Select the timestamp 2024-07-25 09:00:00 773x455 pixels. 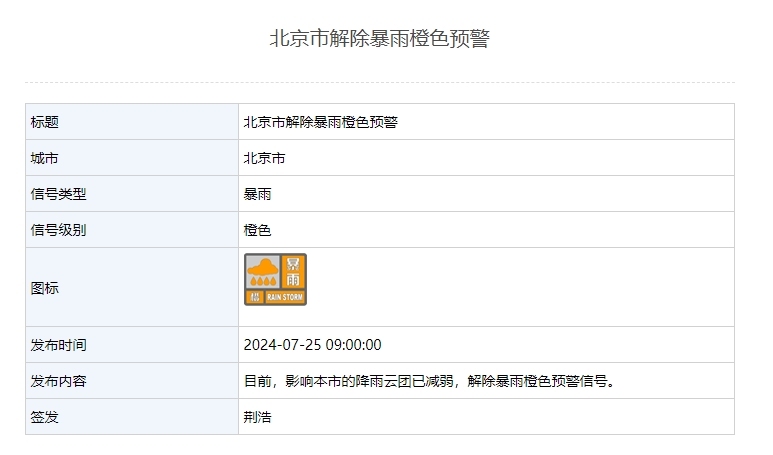click(313, 345)
